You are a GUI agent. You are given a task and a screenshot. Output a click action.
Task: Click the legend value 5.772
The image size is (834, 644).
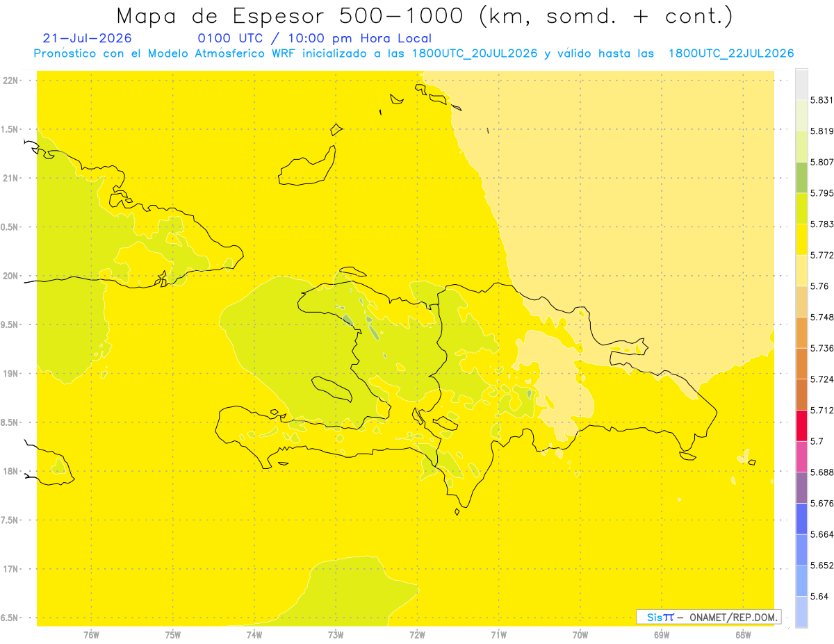pos(821,255)
